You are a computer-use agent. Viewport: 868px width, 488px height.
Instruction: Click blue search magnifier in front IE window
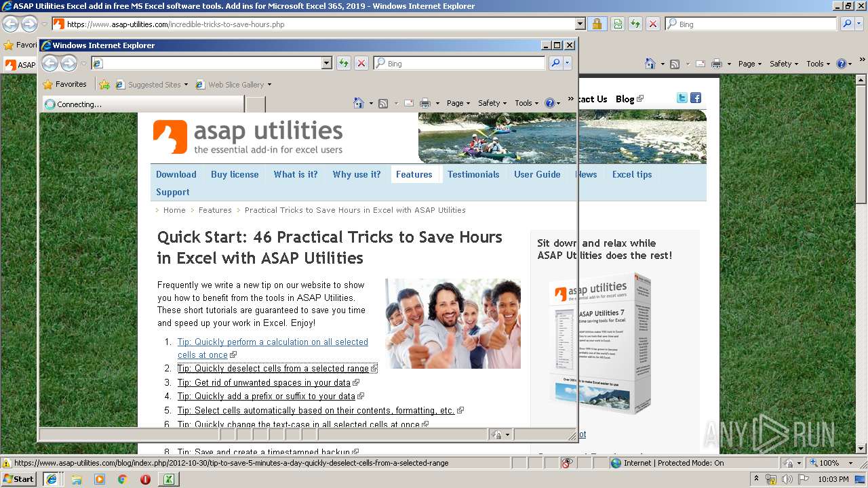[x=555, y=63]
